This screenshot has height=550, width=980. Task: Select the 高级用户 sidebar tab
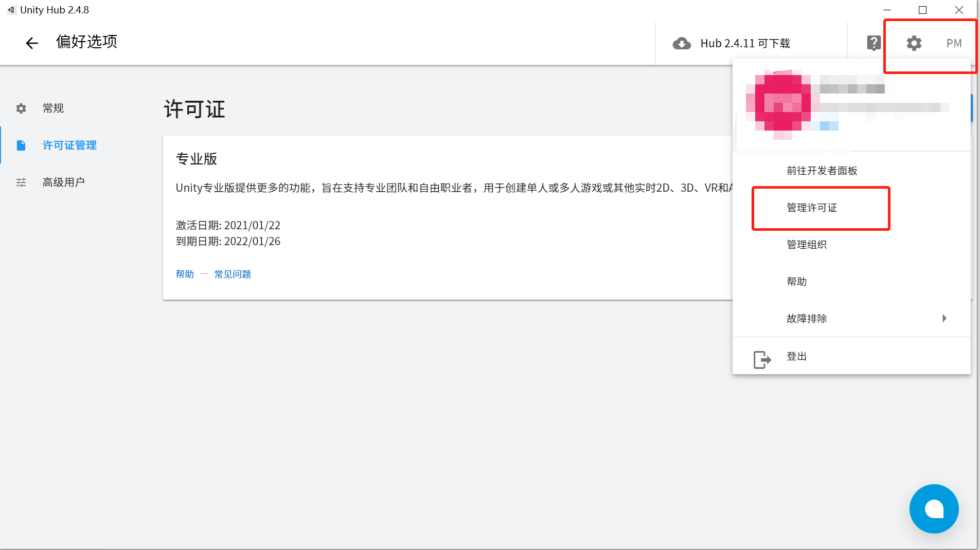click(64, 182)
